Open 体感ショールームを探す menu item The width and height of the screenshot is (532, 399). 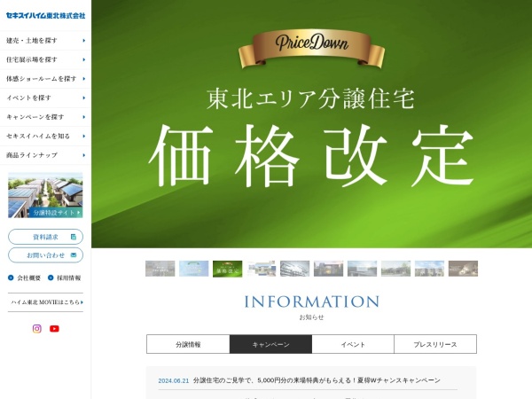coord(45,79)
